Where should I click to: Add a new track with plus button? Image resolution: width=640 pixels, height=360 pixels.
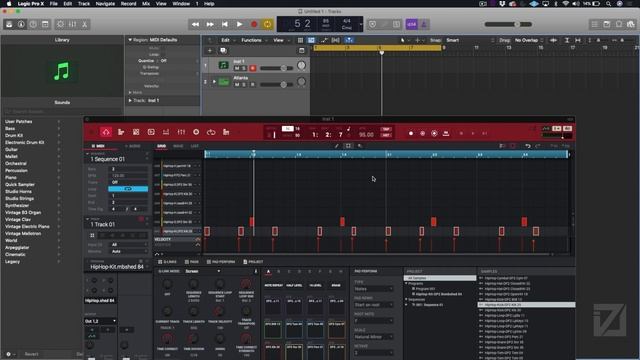coord(210,51)
